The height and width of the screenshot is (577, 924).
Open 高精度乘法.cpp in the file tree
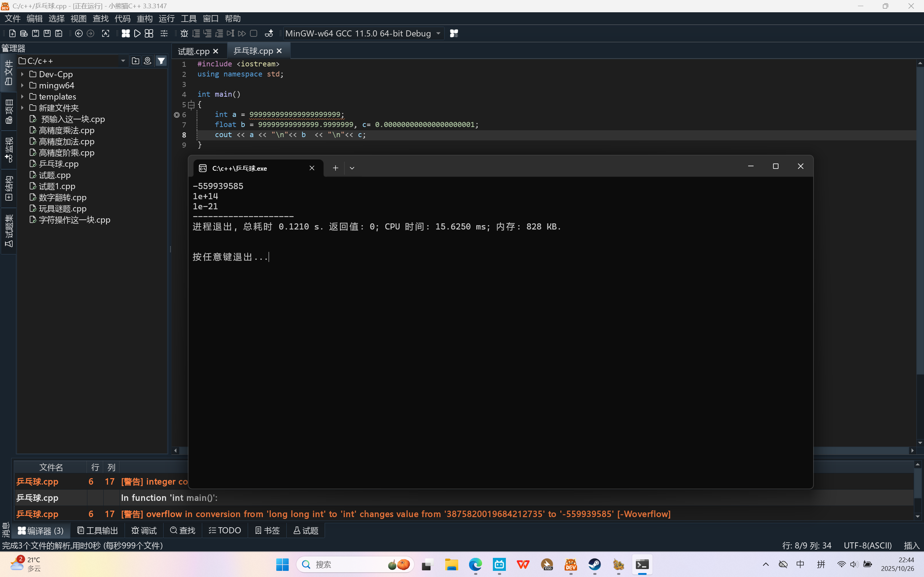coord(66,131)
